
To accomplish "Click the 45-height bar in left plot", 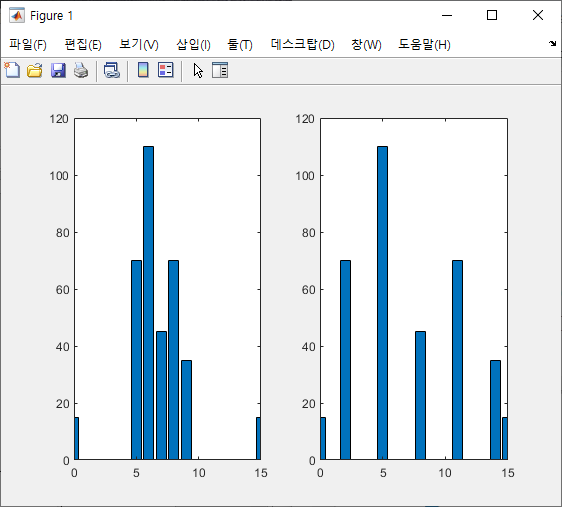I will point(161,395).
